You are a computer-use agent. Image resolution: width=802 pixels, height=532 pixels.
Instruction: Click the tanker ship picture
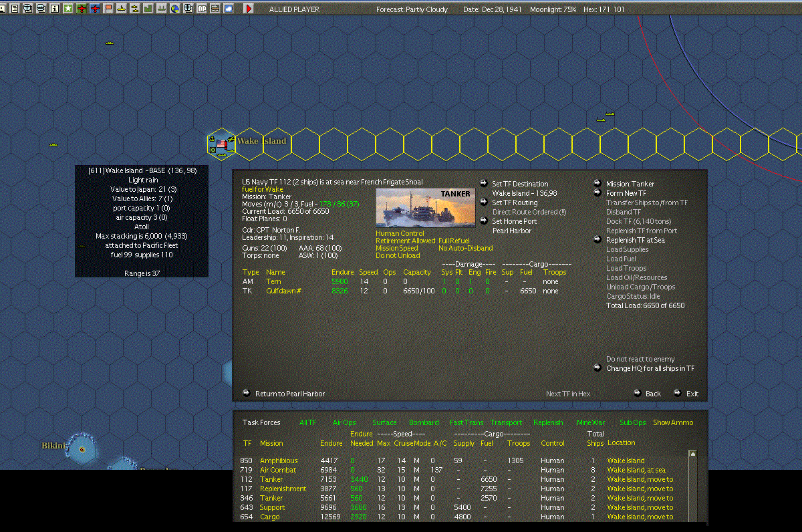pyautogui.click(x=426, y=208)
